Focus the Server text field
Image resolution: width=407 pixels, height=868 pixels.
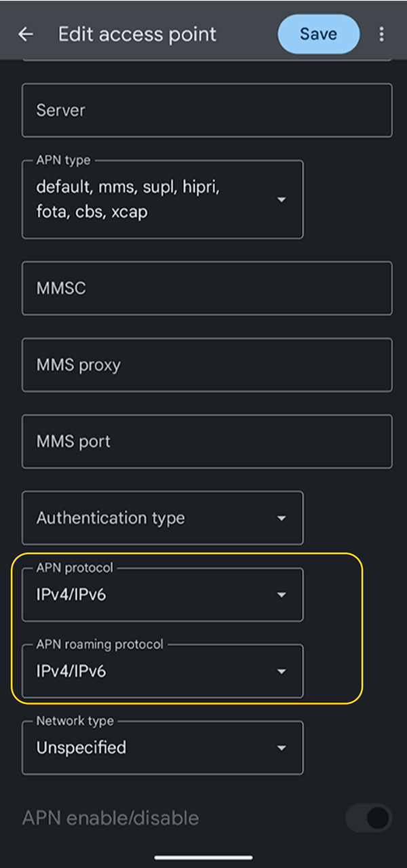click(x=207, y=111)
